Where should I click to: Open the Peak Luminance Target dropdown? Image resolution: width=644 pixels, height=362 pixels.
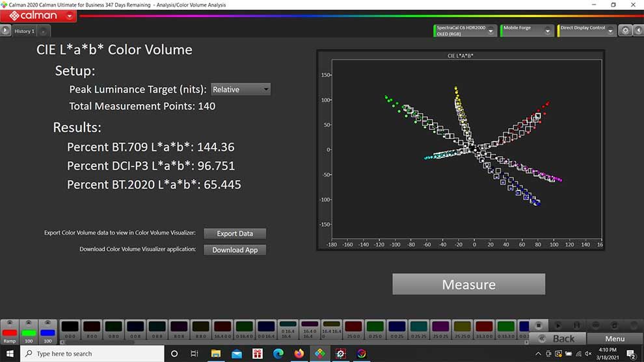pyautogui.click(x=241, y=90)
